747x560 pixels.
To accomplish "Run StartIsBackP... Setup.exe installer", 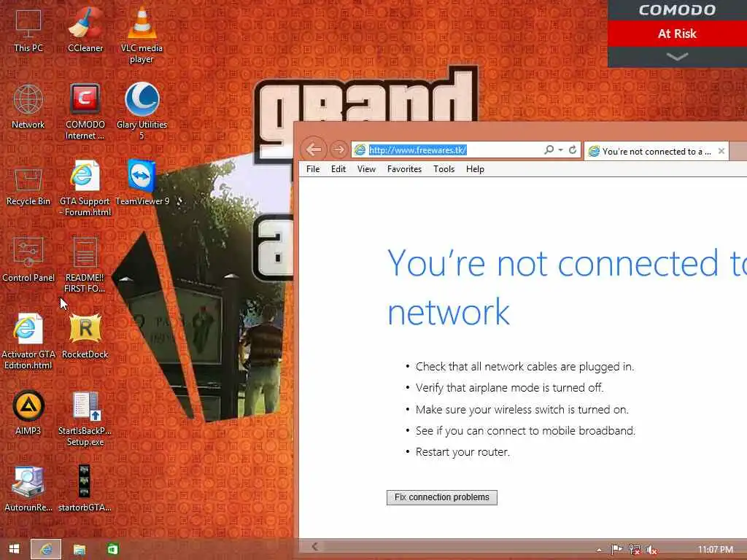I will [x=85, y=419].
